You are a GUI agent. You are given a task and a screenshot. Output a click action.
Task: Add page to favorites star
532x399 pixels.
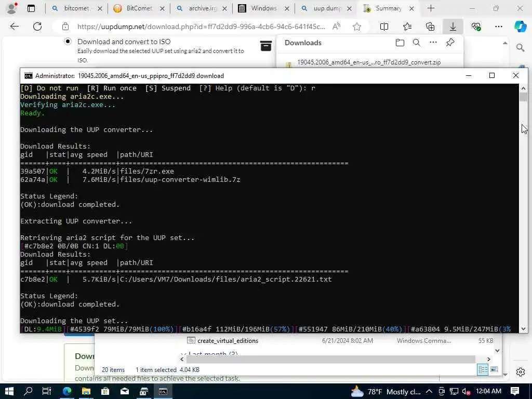[356, 26]
